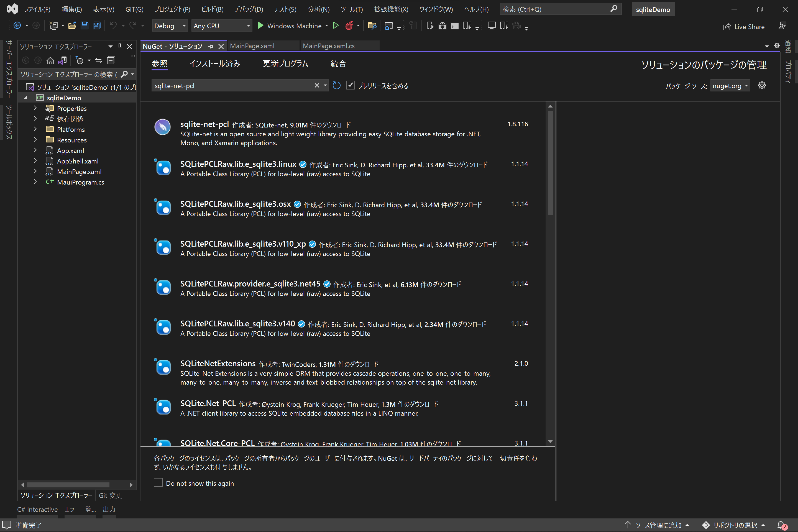Click the Live Share icon

coord(727,27)
